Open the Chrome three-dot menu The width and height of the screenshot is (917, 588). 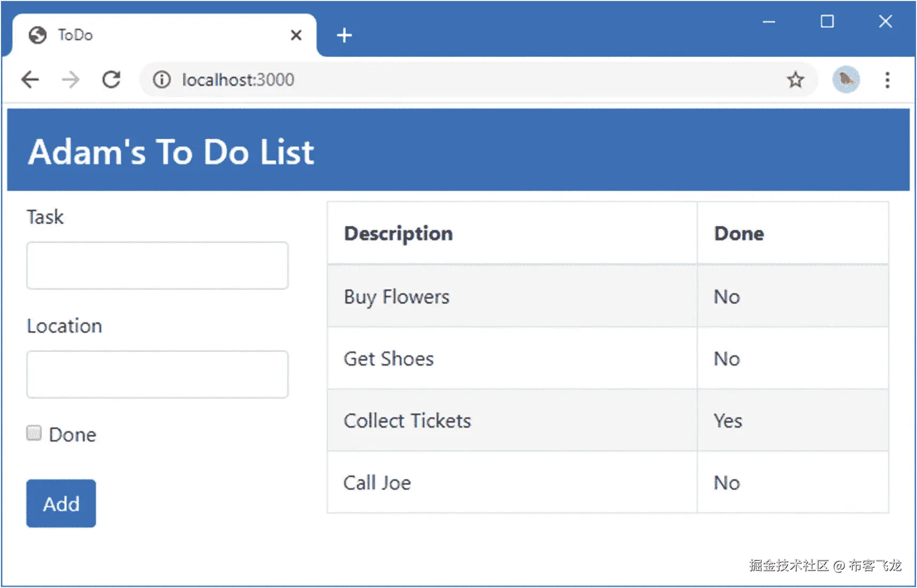point(887,80)
